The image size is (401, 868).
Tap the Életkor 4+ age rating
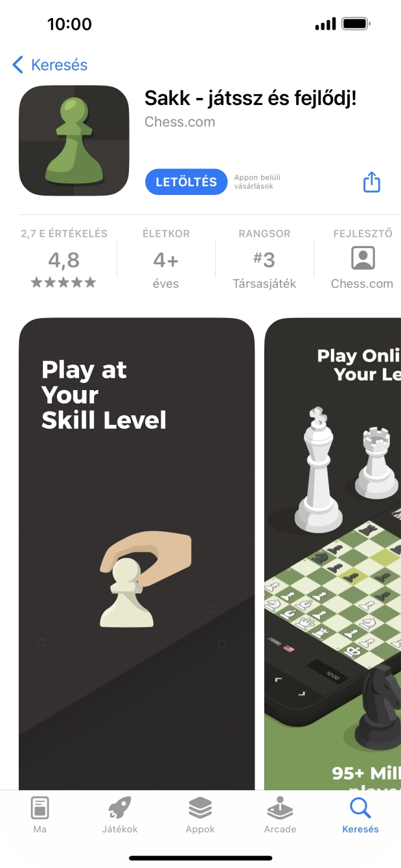coord(166,260)
